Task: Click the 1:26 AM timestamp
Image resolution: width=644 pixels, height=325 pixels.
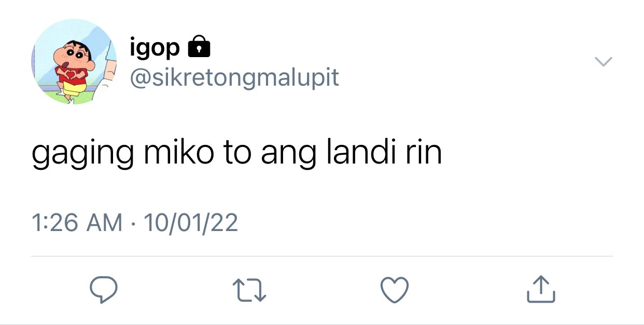Action: pyautogui.click(x=77, y=223)
